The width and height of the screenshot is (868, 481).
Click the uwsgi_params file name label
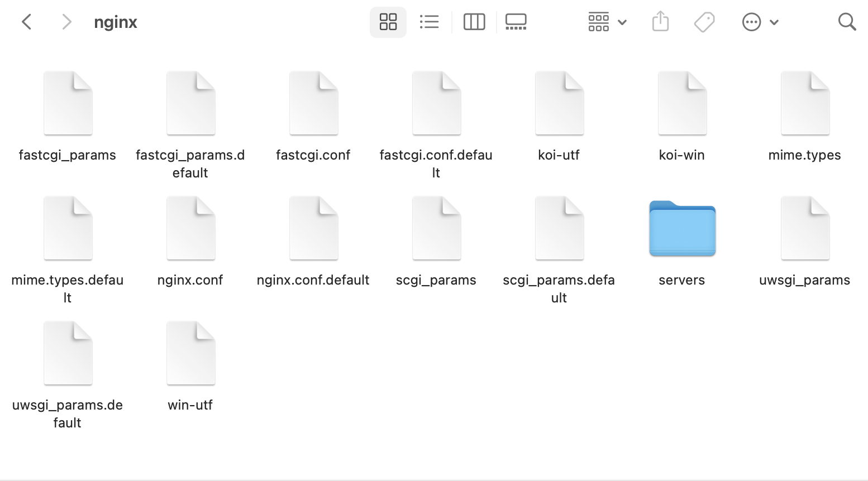point(805,280)
